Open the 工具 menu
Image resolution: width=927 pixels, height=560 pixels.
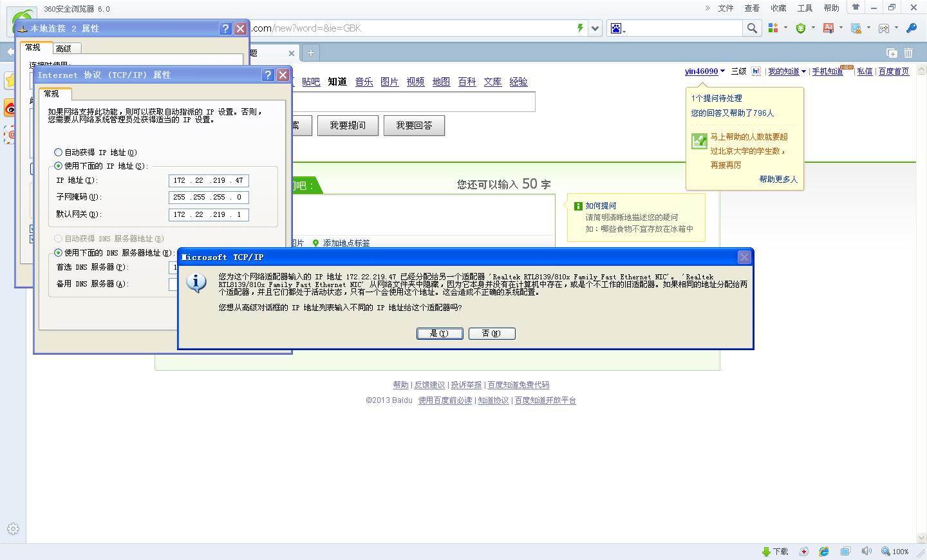point(805,8)
